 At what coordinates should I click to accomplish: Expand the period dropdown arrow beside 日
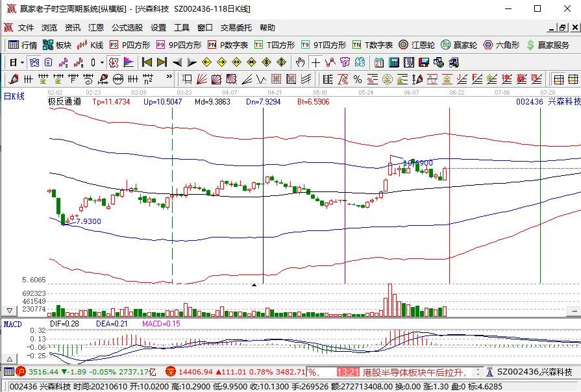coord(22,62)
